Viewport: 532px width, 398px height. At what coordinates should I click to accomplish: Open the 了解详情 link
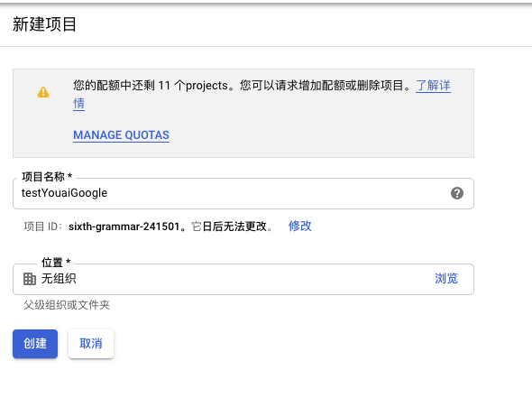pos(433,86)
